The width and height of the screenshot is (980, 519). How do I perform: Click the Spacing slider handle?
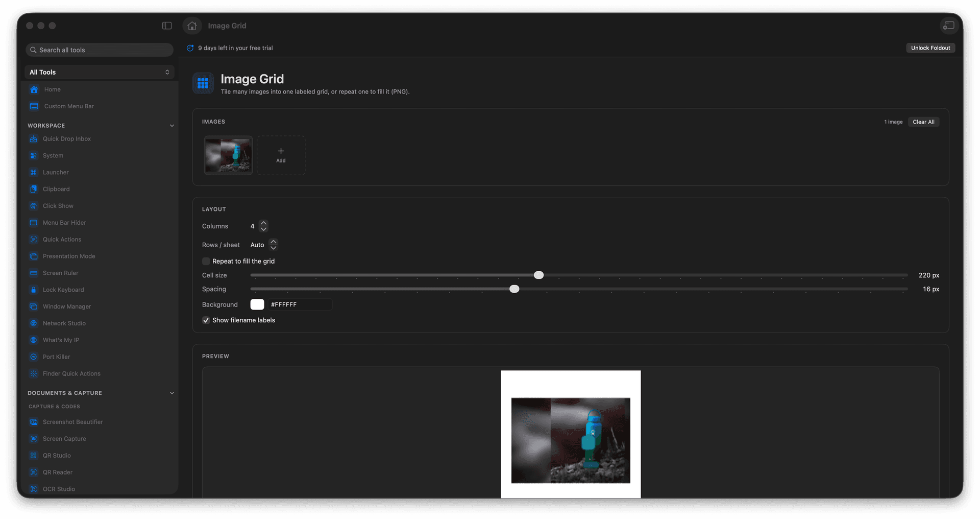514,289
